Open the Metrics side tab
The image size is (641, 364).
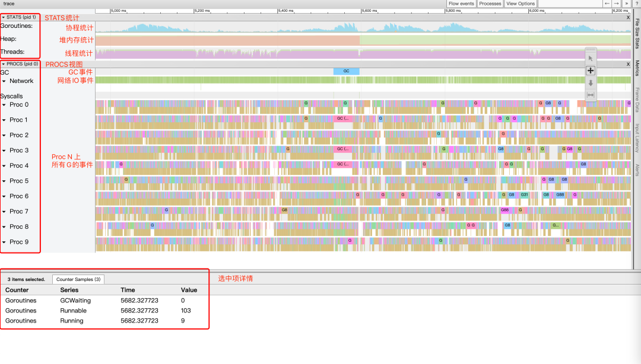pos(637,68)
